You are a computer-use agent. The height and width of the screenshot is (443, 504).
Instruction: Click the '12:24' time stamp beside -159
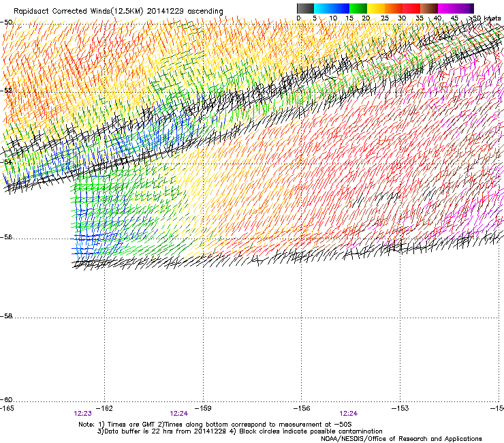(x=178, y=414)
